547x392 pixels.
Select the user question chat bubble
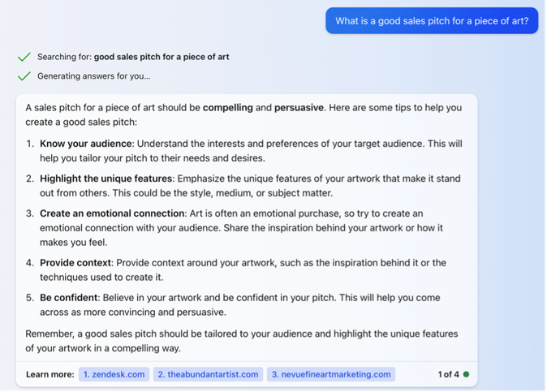click(x=432, y=21)
